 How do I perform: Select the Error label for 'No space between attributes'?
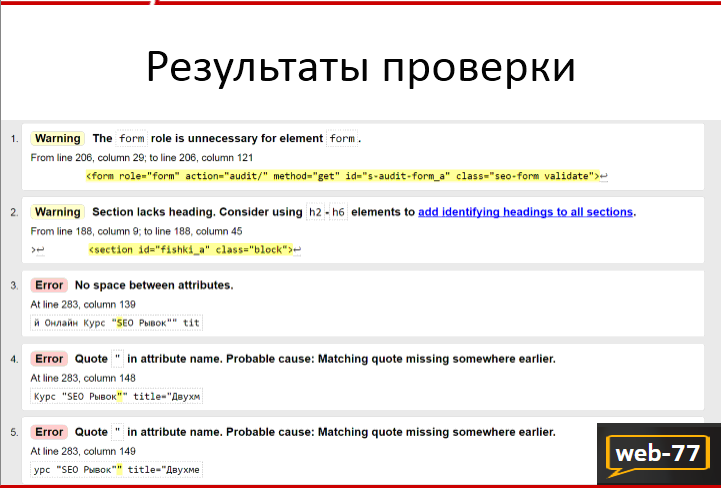tap(49, 285)
